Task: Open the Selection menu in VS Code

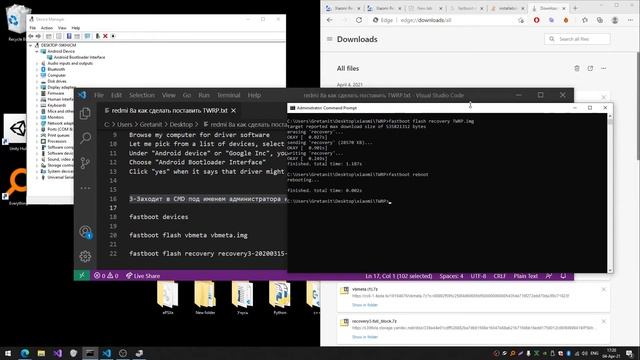Action: click(142, 95)
